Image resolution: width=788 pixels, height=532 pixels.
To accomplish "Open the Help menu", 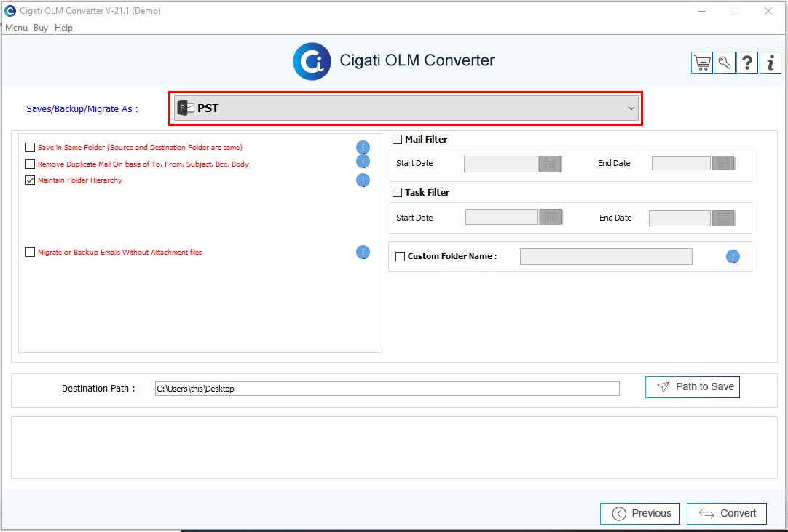I will 63,28.
